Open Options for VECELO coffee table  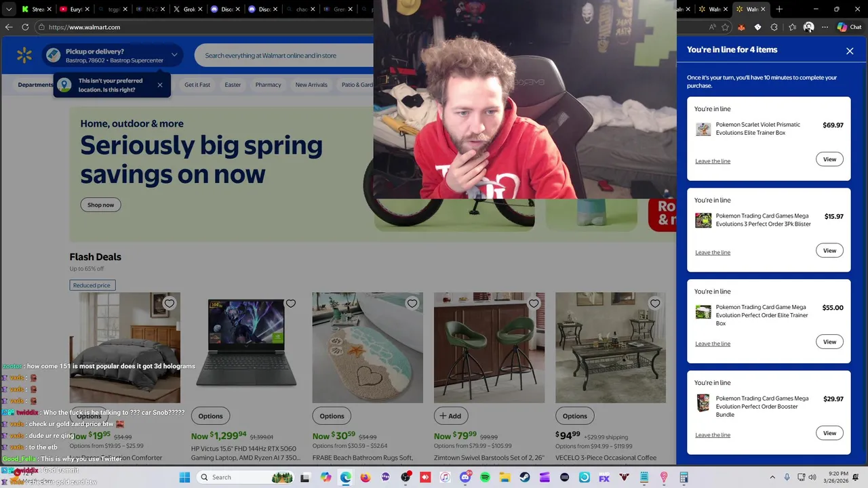(x=574, y=416)
